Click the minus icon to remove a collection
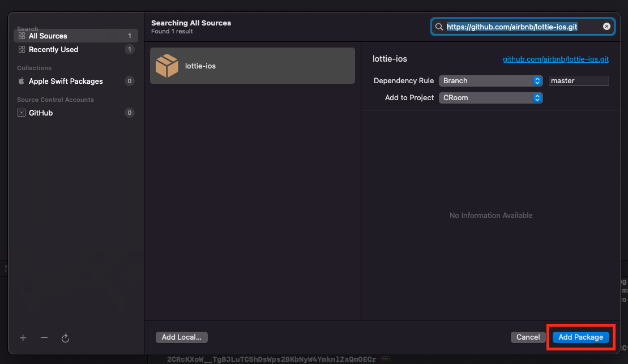The height and width of the screenshot is (364, 628). coord(44,338)
